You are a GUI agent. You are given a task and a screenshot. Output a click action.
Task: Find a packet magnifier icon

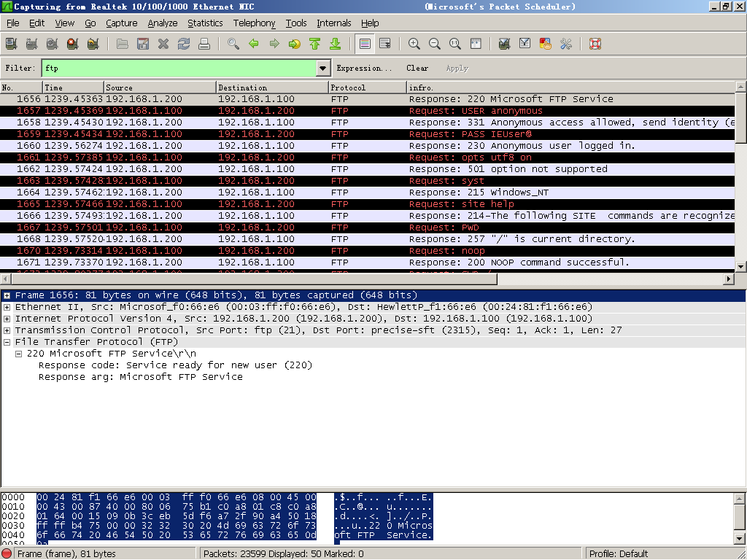[x=233, y=44]
